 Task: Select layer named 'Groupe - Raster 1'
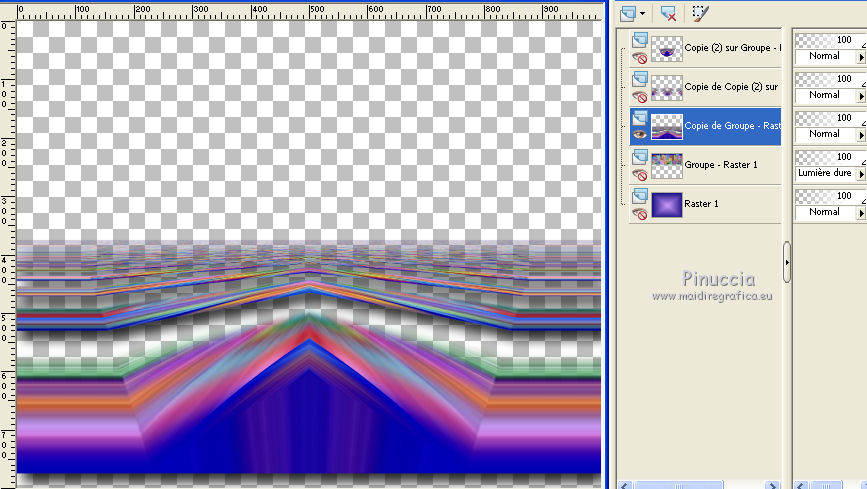tap(721, 165)
